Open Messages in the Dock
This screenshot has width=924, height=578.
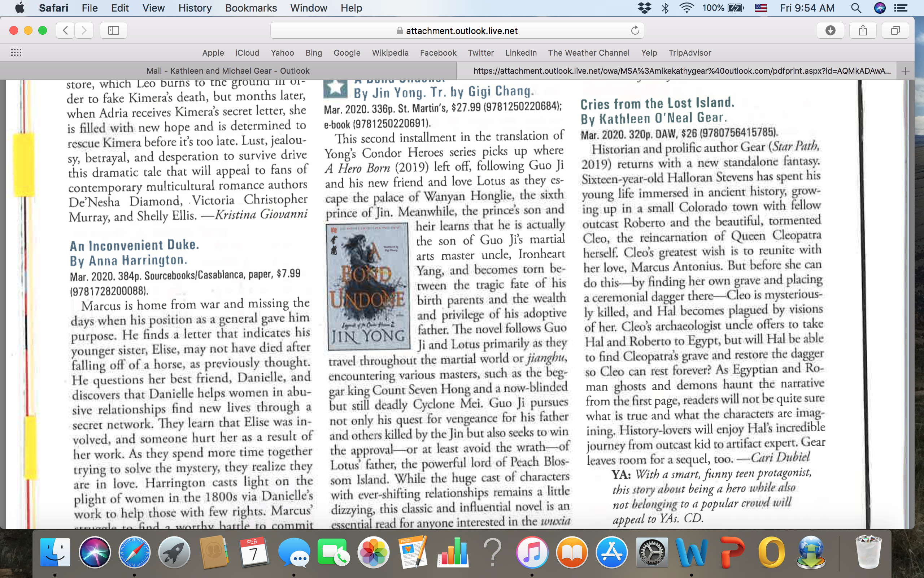click(293, 552)
